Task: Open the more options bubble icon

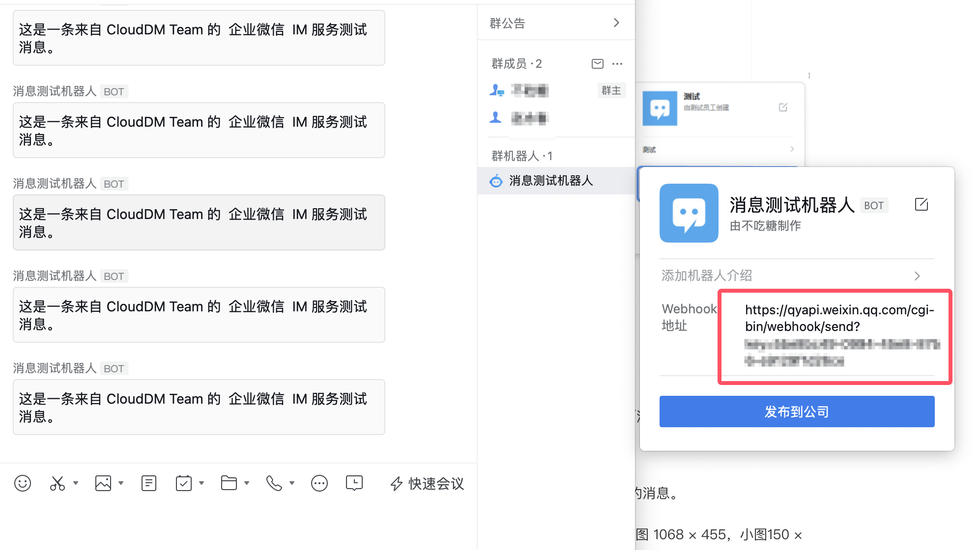Action: (x=319, y=483)
